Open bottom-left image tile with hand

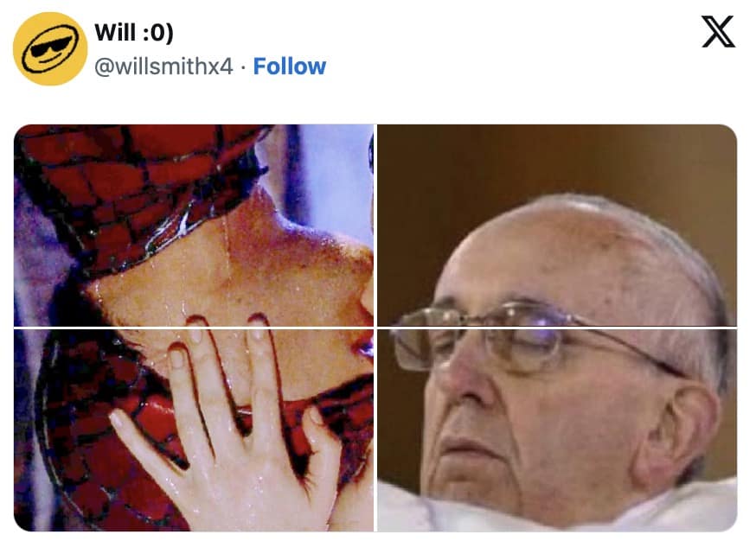click(194, 430)
